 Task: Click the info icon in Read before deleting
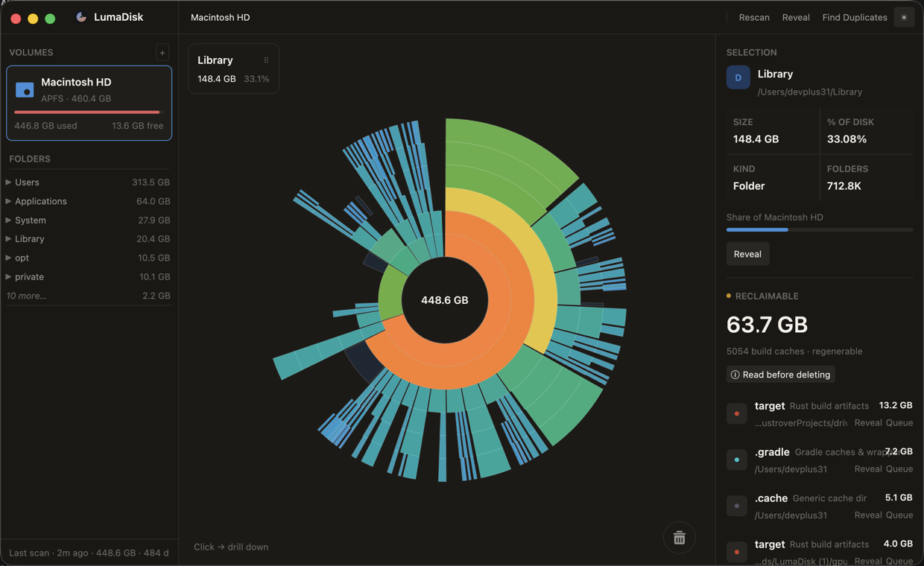pyautogui.click(x=735, y=375)
